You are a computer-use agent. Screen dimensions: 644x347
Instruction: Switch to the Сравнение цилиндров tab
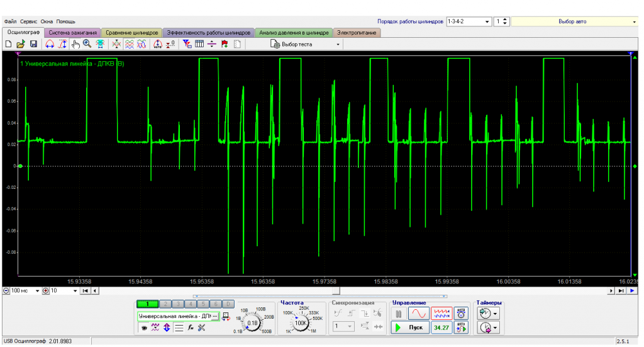click(132, 33)
